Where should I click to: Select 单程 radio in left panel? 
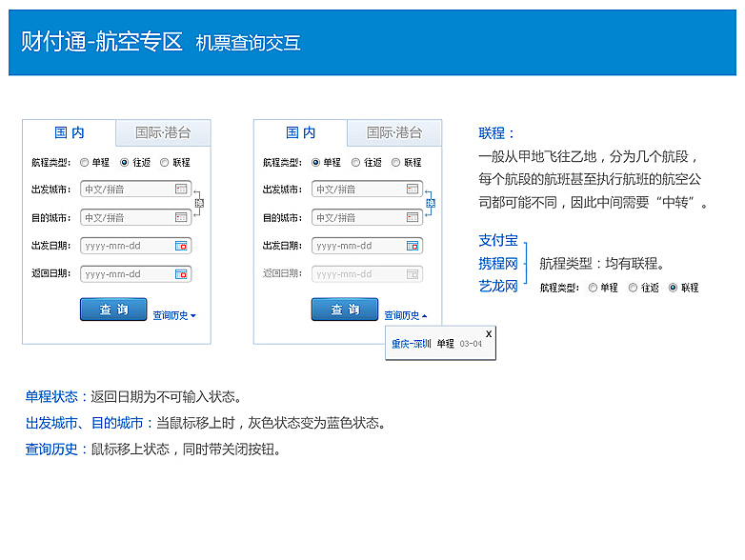(84, 163)
